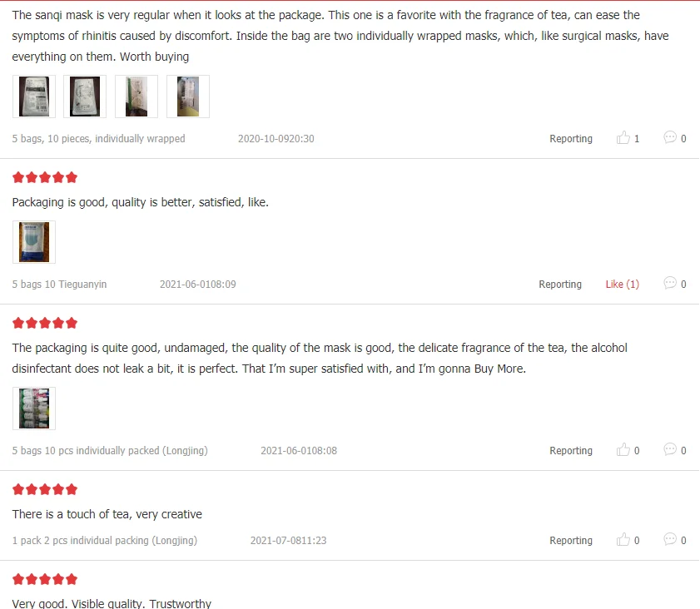
Task: Enlarge third photo in sanqi mask review
Action: [x=137, y=97]
